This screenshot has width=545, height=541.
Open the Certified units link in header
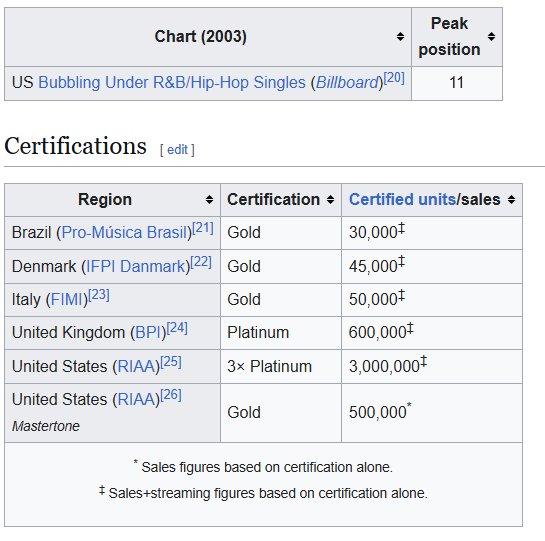pos(402,200)
